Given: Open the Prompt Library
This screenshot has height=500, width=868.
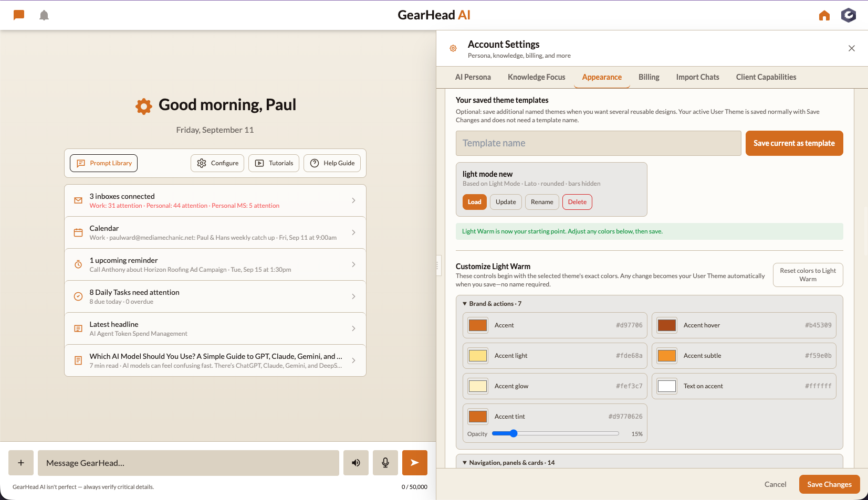Looking at the screenshot, I should click(x=104, y=163).
